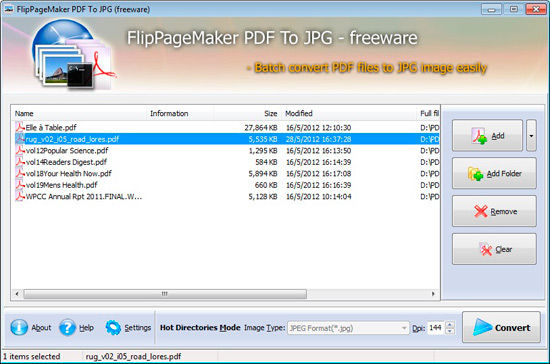Maximize the FlipPageMaker window

coord(514,9)
